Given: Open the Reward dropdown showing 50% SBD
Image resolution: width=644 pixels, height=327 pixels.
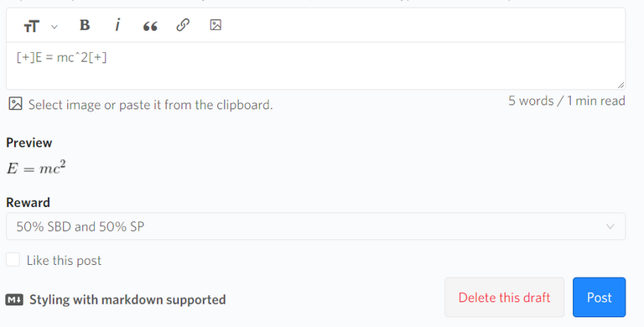Looking at the screenshot, I should [315, 226].
